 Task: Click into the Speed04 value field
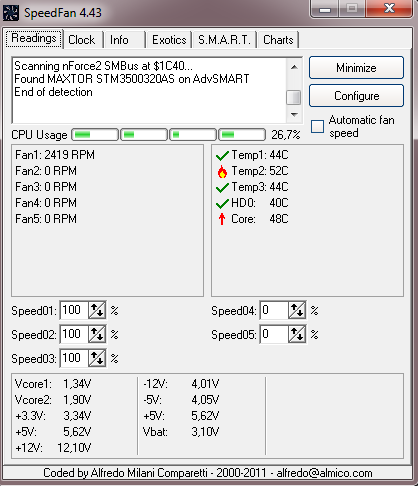pyautogui.click(x=274, y=310)
